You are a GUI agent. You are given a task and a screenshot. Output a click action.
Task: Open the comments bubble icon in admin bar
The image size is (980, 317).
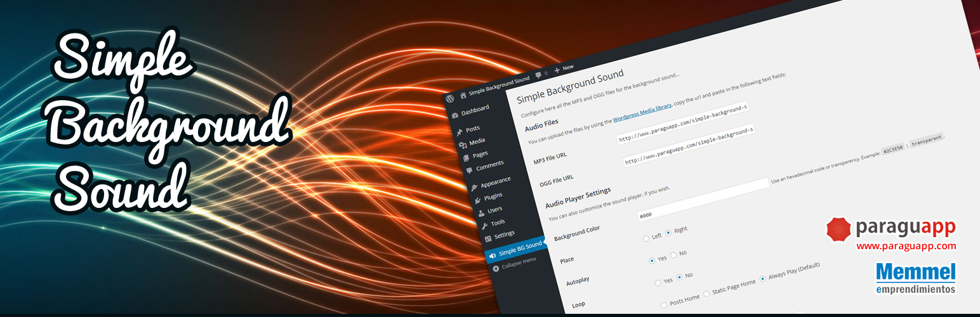tap(538, 75)
